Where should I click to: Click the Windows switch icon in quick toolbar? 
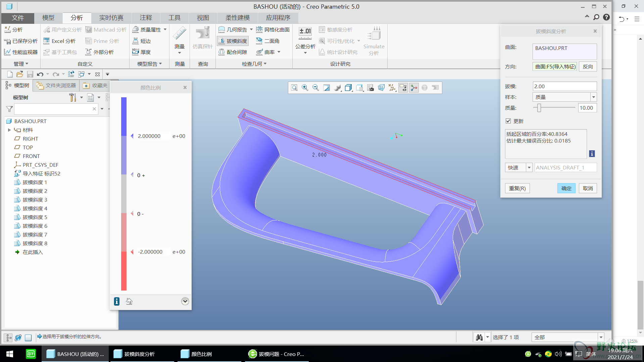point(81,74)
